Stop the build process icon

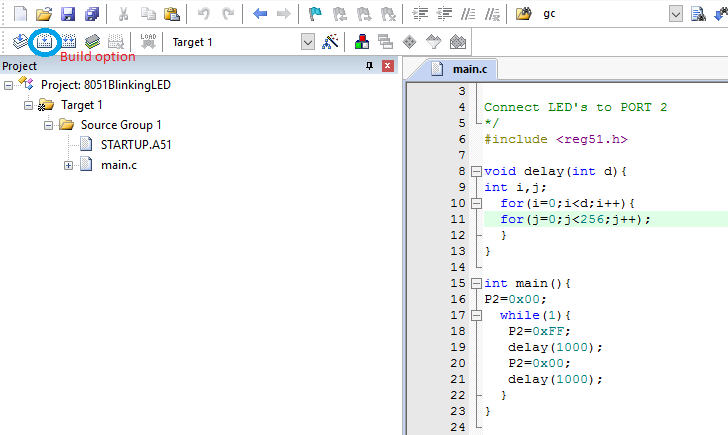(x=116, y=42)
